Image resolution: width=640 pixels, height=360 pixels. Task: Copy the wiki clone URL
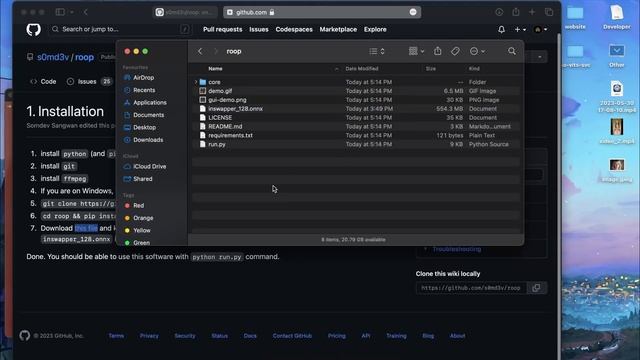coord(536,288)
